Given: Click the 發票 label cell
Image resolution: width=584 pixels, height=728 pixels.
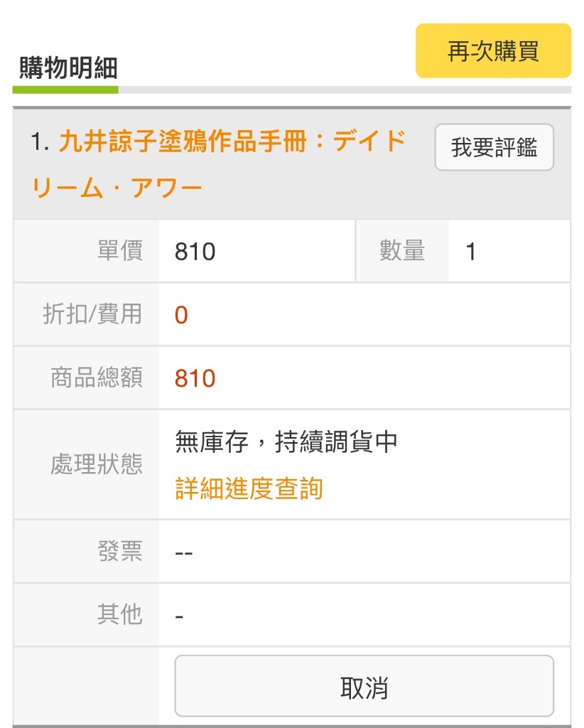Looking at the screenshot, I should [x=86, y=551].
